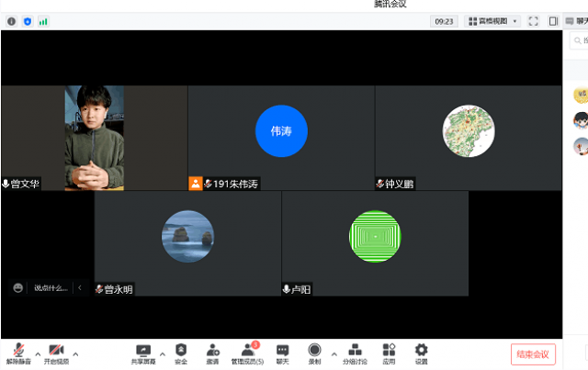The height and width of the screenshot is (370, 588).
Task: Click the 邀请 invite icon
Action: point(213,353)
